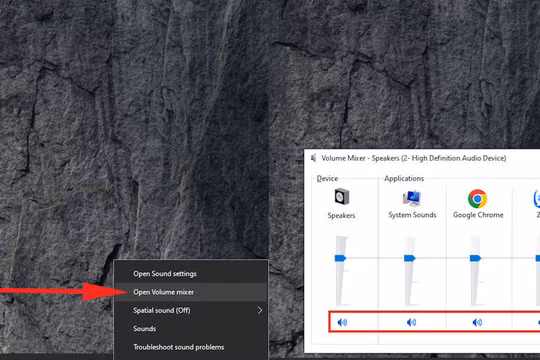Click the Applications group label

[404, 178]
